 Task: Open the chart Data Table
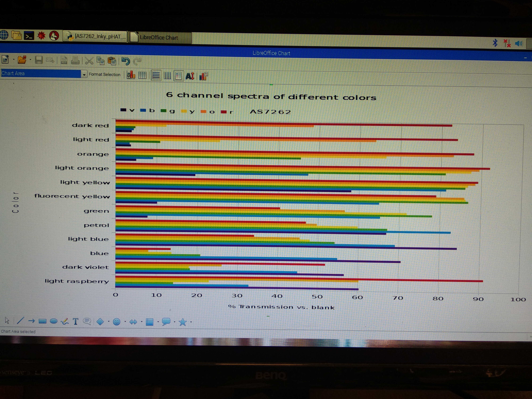pyautogui.click(x=142, y=76)
